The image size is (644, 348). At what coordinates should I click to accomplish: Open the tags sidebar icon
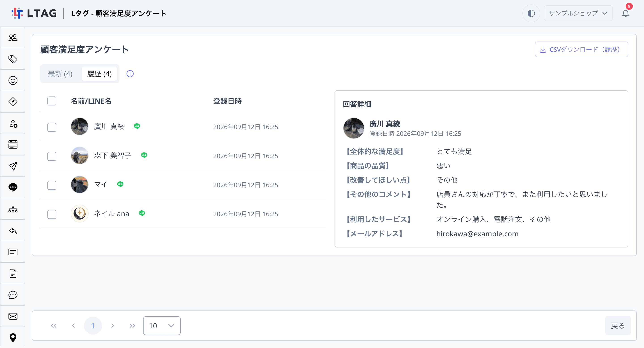[x=13, y=59]
